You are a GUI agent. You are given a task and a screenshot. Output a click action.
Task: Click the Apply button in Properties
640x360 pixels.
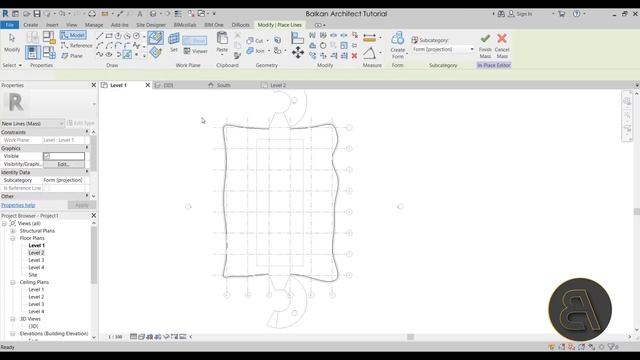(82, 205)
